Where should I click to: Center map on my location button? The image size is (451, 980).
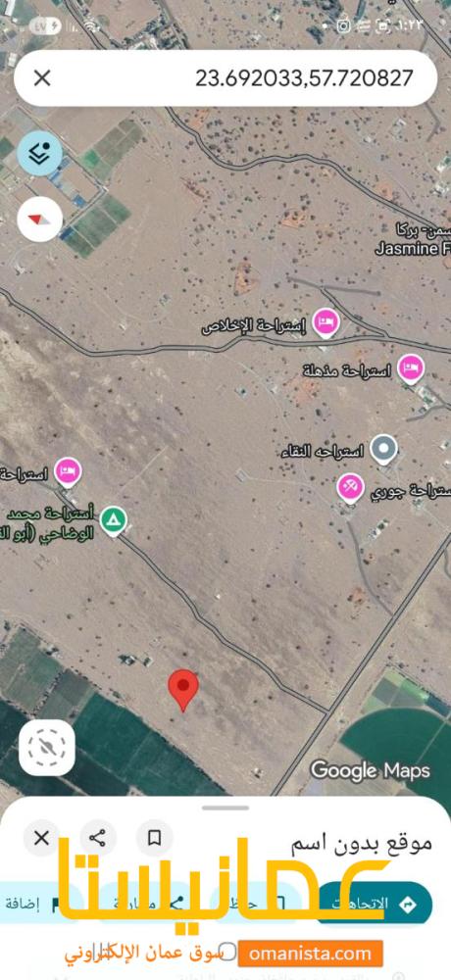coord(47,748)
